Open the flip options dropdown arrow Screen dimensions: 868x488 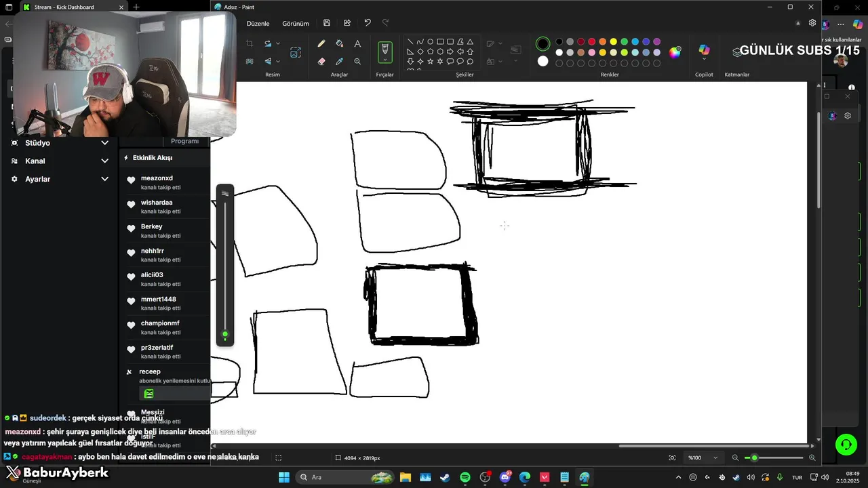point(278,62)
